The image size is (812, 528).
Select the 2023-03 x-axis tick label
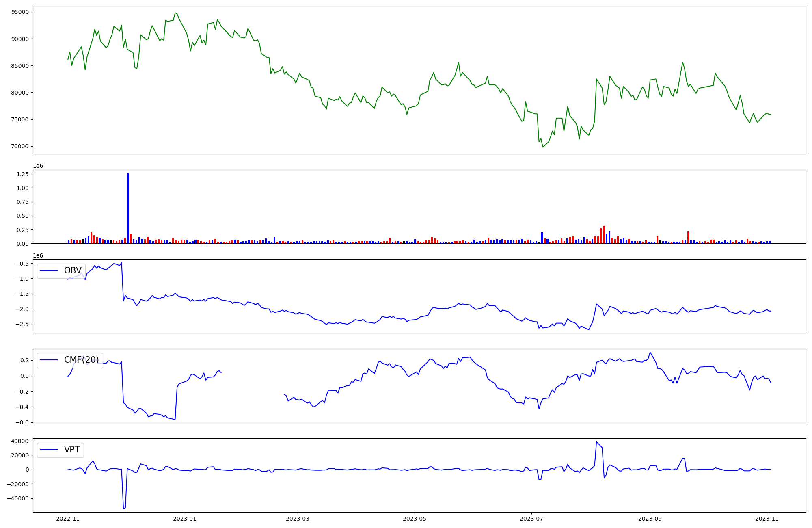coord(298,518)
